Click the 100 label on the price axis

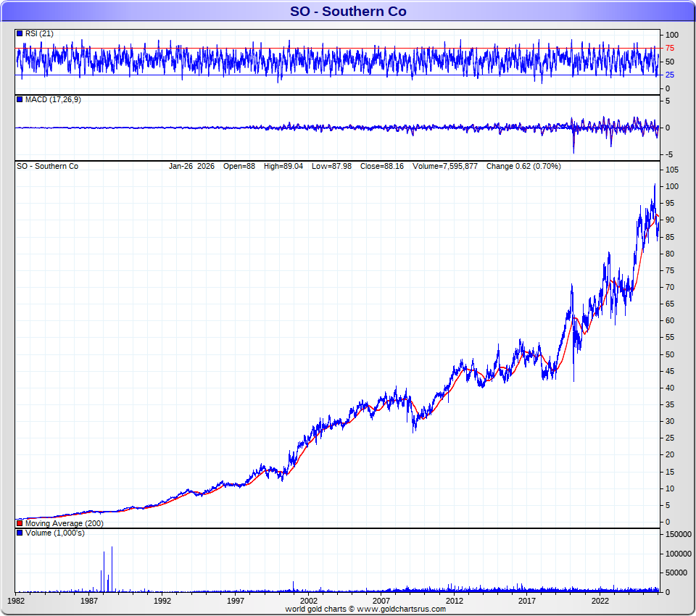coord(672,186)
